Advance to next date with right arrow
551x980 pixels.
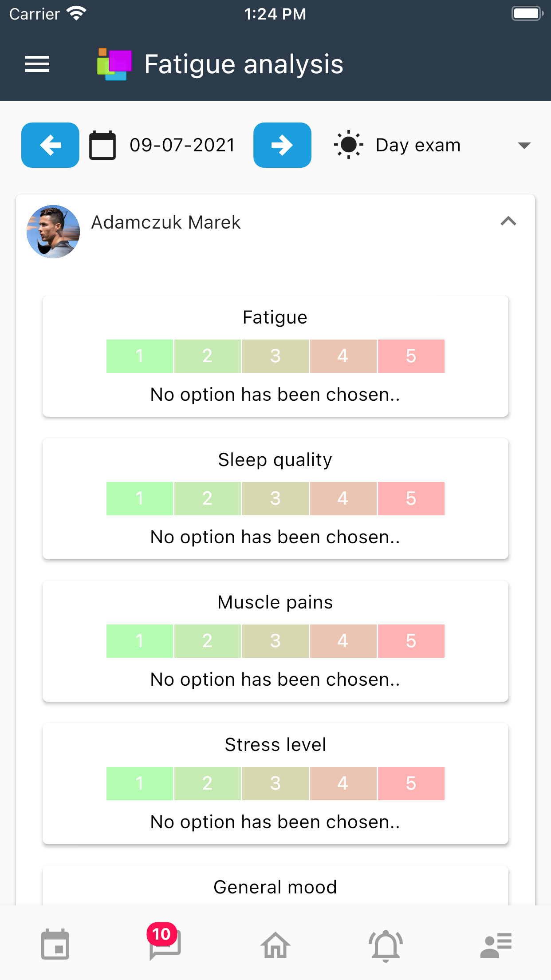(282, 145)
